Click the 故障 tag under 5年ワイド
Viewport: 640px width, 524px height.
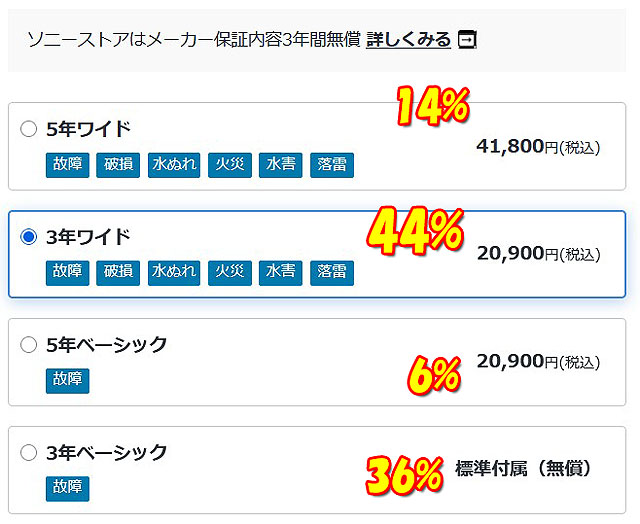pyautogui.click(x=67, y=164)
